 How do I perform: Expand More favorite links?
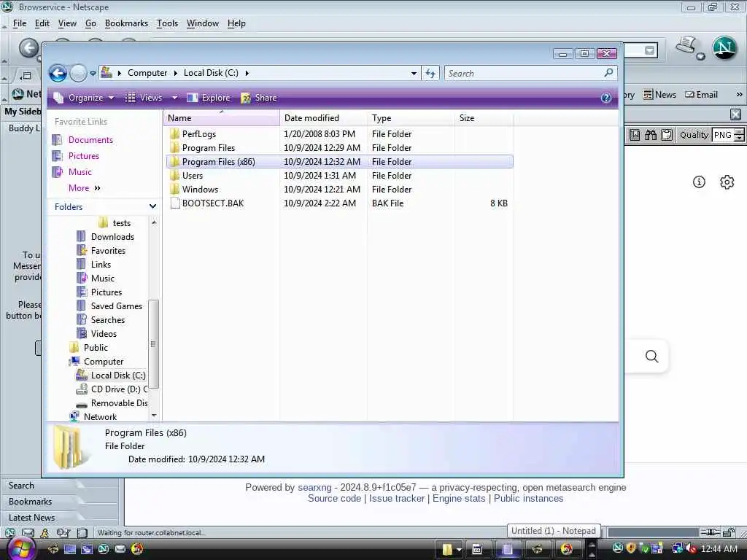(85, 188)
